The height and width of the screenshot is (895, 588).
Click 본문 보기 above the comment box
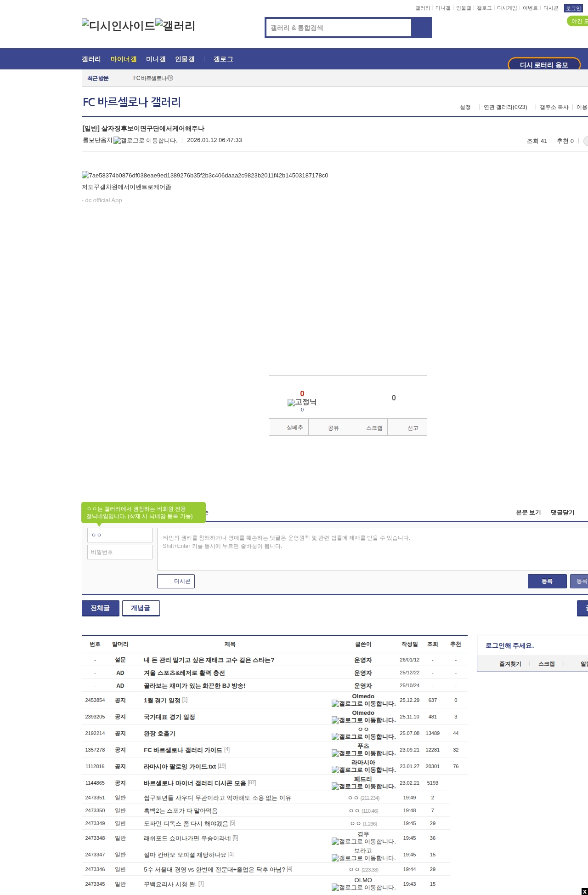coord(528,513)
